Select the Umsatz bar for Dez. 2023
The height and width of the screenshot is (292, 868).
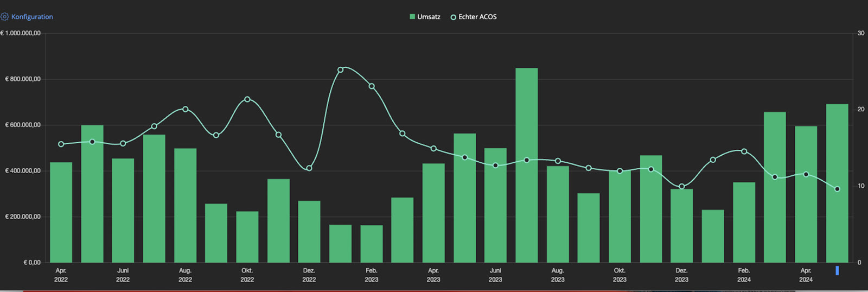(x=682, y=226)
